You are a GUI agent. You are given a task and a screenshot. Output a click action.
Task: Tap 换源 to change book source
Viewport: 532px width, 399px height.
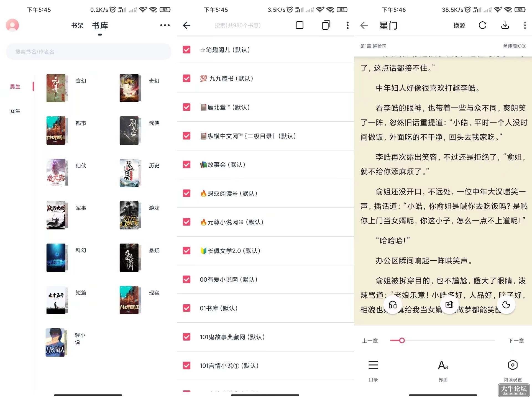coord(459,25)
